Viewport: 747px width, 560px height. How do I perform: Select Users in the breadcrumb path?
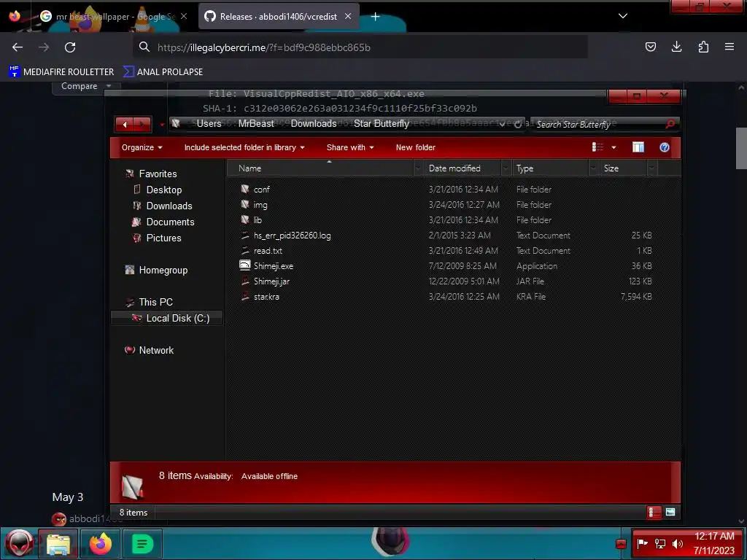(209, 124)
